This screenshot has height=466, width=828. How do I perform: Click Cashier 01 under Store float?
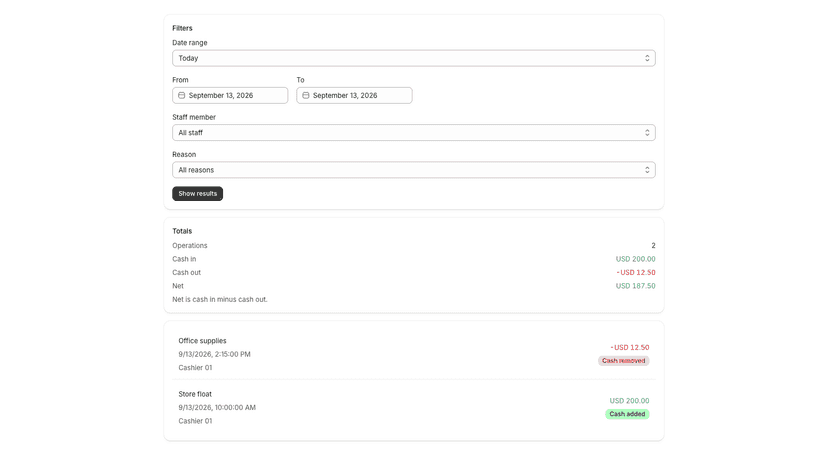[195, 421]
